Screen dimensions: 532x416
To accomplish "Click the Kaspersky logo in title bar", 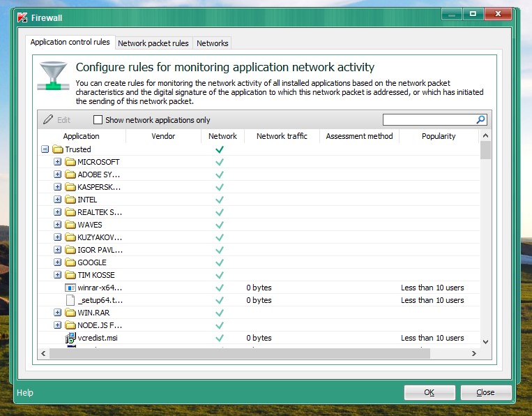I will pyautogui.click(x=22, y=17).
